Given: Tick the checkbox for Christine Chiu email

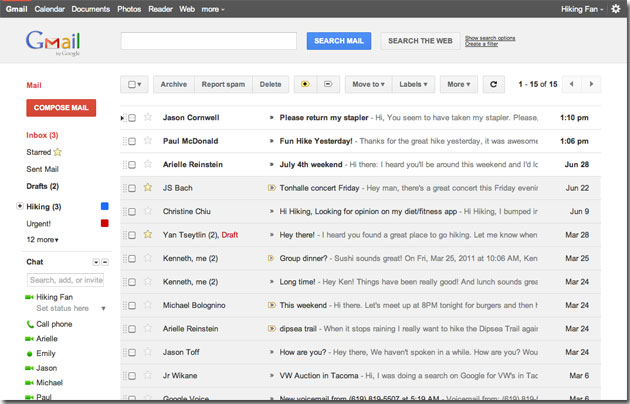Looking at the screenshot, I should pyautogui.click(x=132, y=212).
